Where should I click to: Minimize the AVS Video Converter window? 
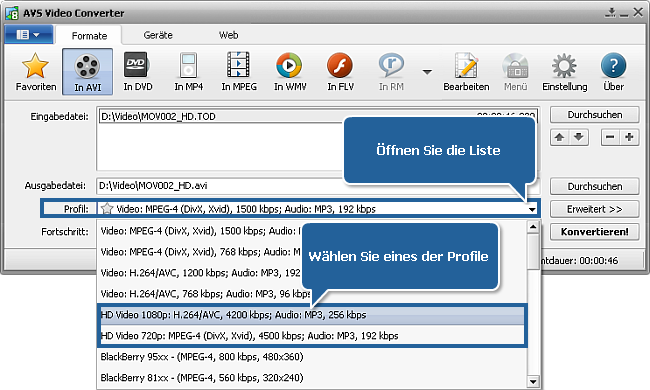point(624,15)
